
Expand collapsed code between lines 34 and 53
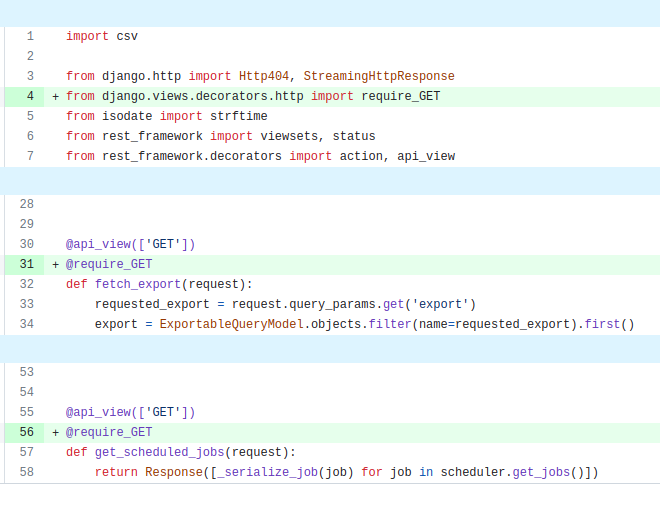pyautogui.click(x=330, y=349)
